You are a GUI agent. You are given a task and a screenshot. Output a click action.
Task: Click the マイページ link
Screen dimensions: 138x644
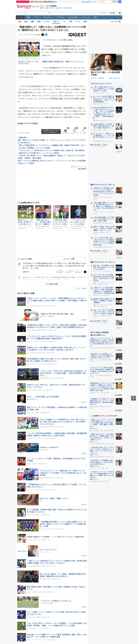click(103, 13)
